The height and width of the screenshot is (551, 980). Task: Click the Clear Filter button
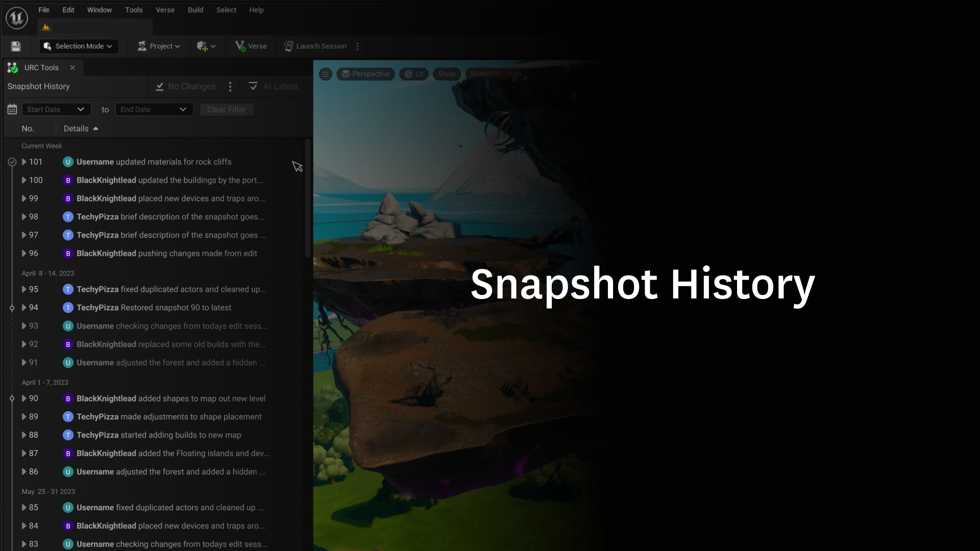pyautogui.click(x=226, y=110)
